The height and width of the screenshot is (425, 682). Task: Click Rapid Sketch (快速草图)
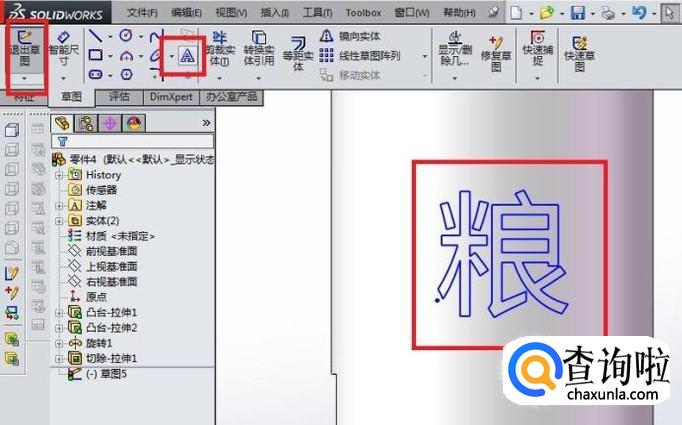(x=579, y=54)
